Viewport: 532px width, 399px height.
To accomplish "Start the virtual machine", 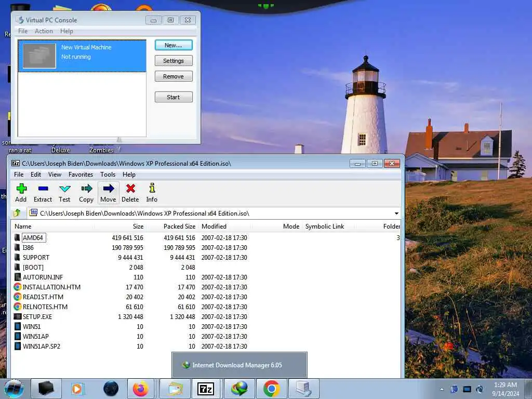I will [174, 97].
